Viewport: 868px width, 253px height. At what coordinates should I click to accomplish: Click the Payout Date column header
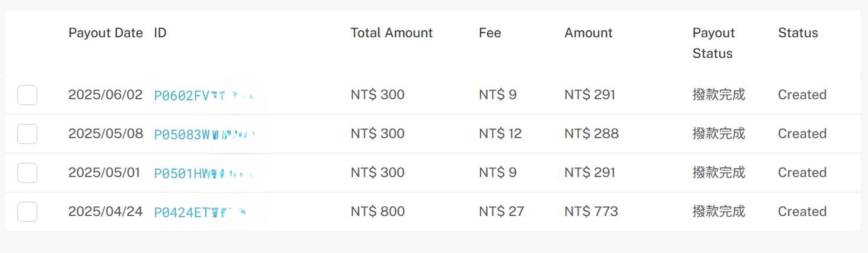tap(106, 33)
